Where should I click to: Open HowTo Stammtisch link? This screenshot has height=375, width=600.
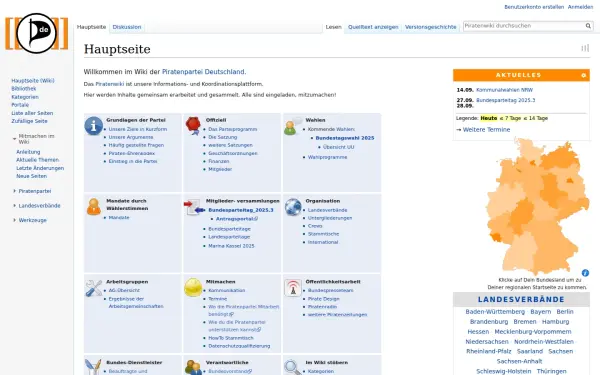point(231,338)
